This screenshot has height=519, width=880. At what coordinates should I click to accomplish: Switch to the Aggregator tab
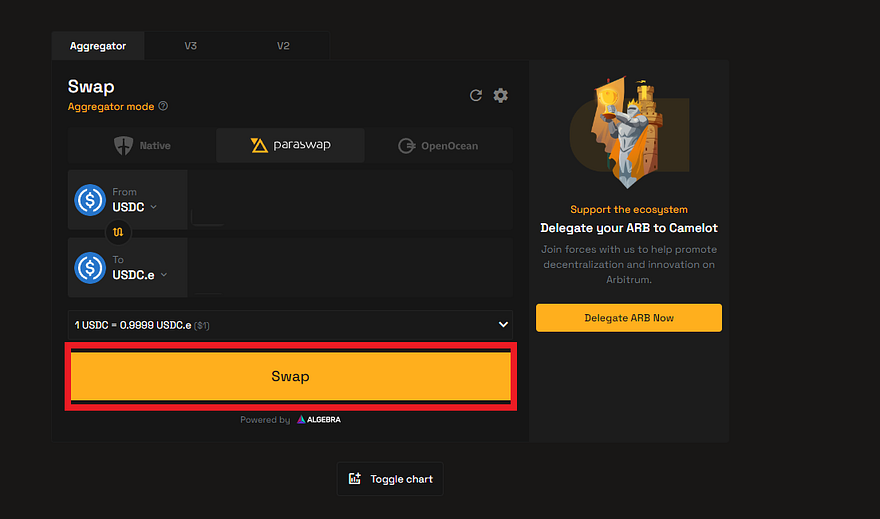point(98,46)
